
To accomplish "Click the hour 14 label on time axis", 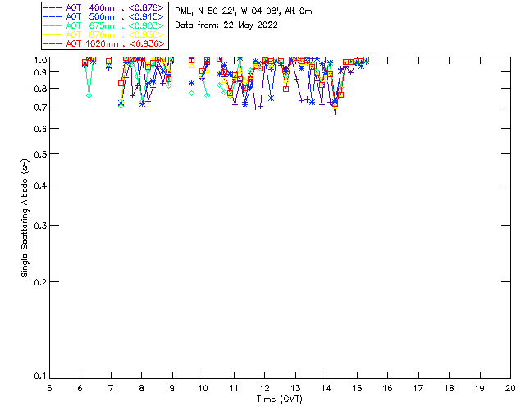I will 326,389.
